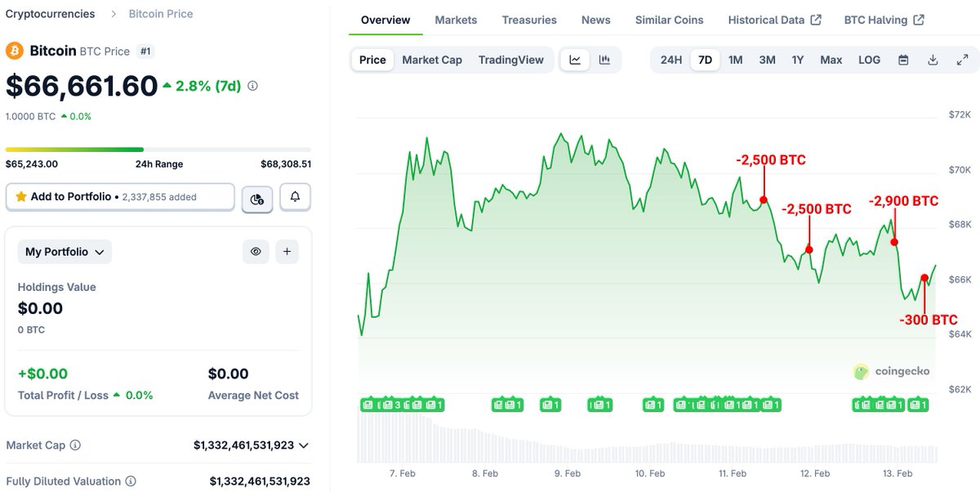Open the Similar Coins tab
Viewport: 980px width, 492px height.
tap(670, 20)
